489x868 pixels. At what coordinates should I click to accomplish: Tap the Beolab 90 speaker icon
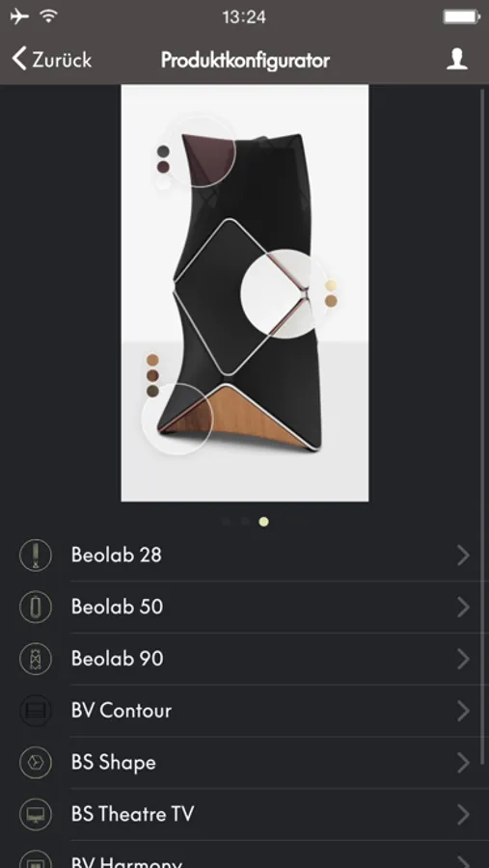pyautogui.click(x=36, y=659)
